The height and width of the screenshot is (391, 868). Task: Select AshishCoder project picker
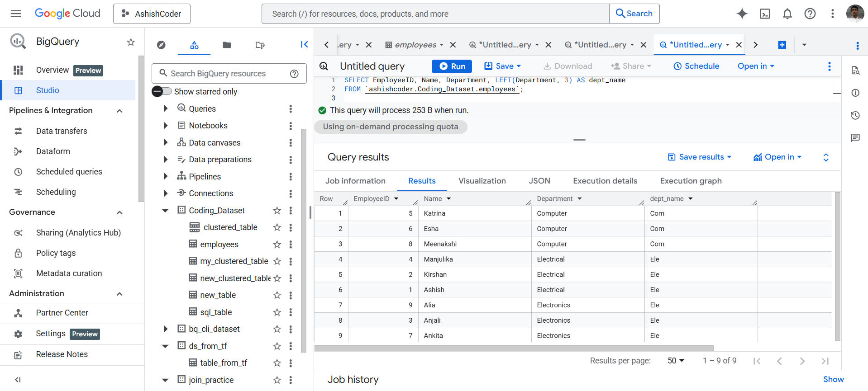click(x=152, y=14)
